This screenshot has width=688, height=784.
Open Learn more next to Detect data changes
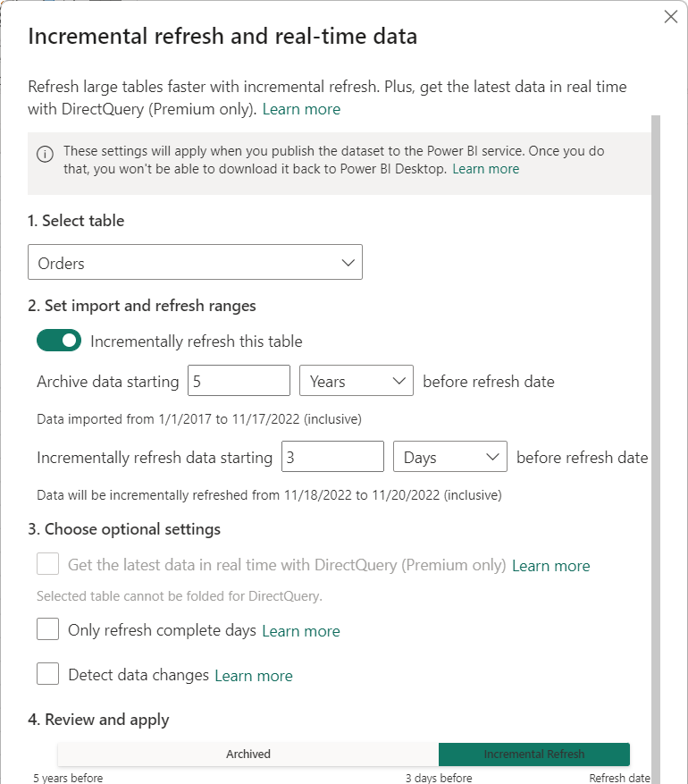[x=253, y=675]
